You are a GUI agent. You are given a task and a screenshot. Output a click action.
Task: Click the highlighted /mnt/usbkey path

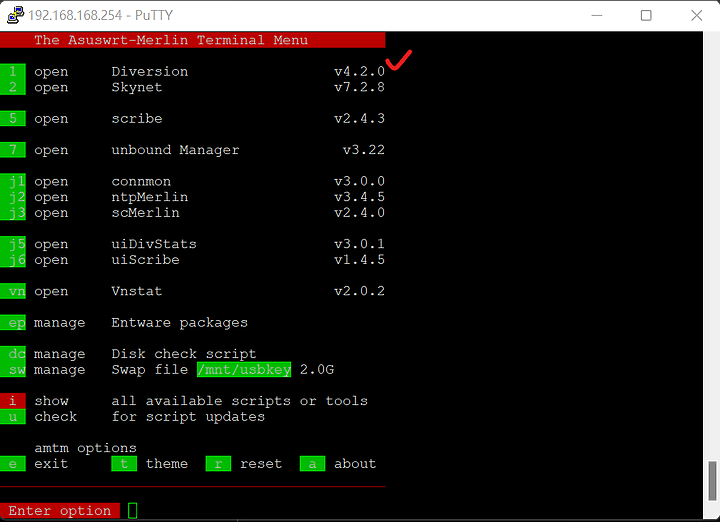pos(244,370)
